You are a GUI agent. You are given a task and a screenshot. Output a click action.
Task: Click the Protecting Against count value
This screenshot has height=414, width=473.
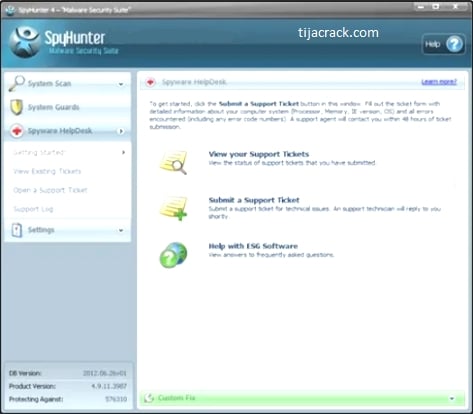pyautogui.click(x=116, y=399)
